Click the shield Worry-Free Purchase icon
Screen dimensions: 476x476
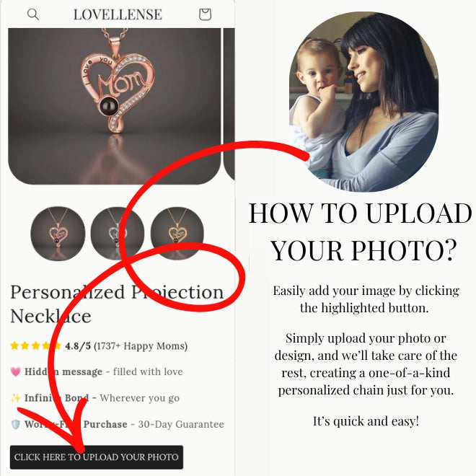15,424
